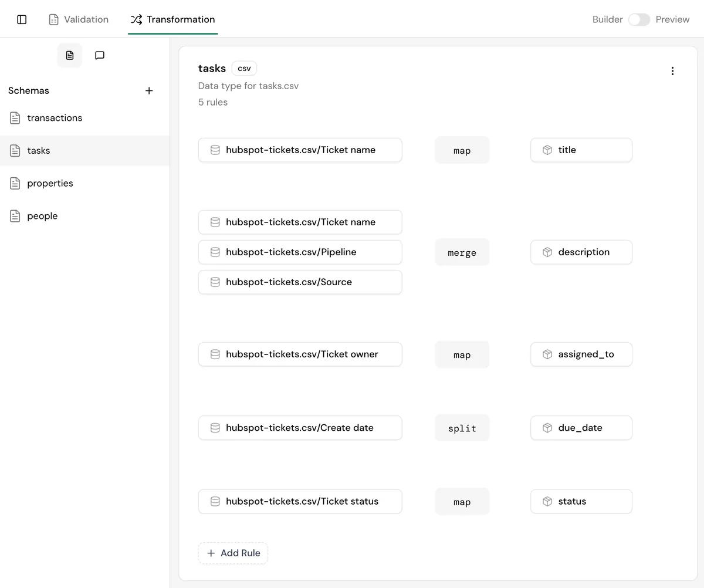Open the tasks three-dot options menu

672,71
